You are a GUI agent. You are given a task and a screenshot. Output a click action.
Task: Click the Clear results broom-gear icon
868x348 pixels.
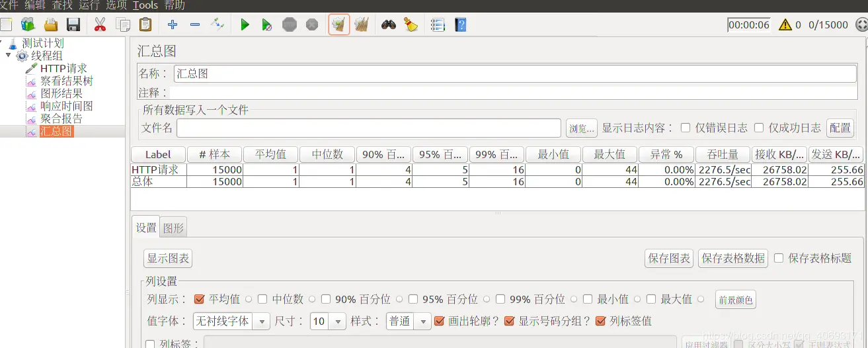click(338, 25)
